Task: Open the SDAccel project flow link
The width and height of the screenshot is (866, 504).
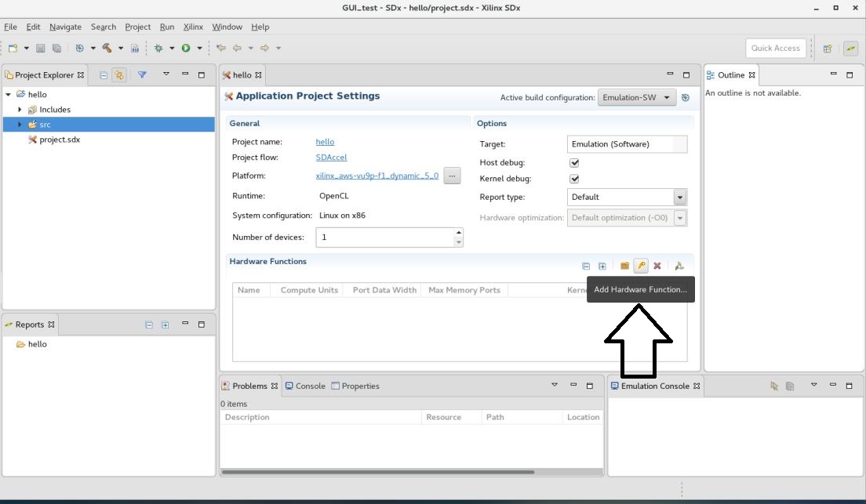Action: (x=331, y=158)
